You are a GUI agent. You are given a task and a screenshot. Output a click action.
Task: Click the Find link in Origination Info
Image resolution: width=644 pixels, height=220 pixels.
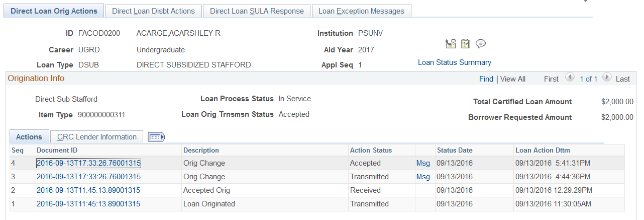(x=486, y=79)
